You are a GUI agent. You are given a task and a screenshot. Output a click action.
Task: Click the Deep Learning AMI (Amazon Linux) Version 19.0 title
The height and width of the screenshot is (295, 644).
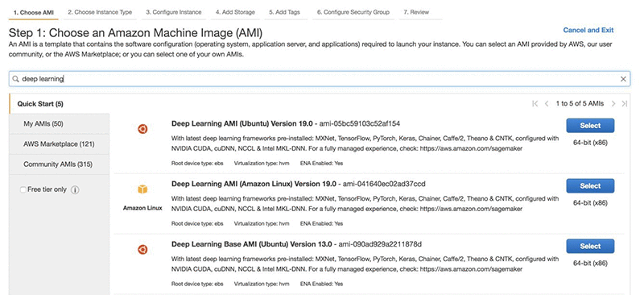(x=254, y=184)
